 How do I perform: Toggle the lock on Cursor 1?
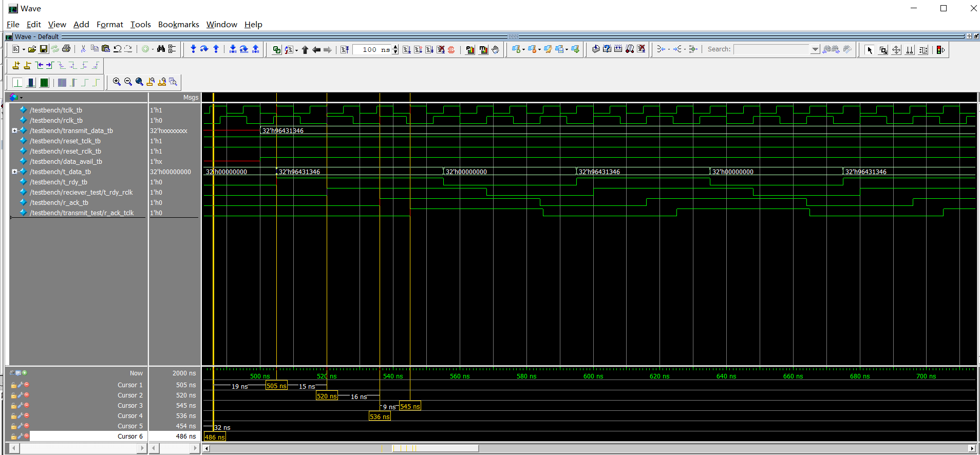pos(14,385)
